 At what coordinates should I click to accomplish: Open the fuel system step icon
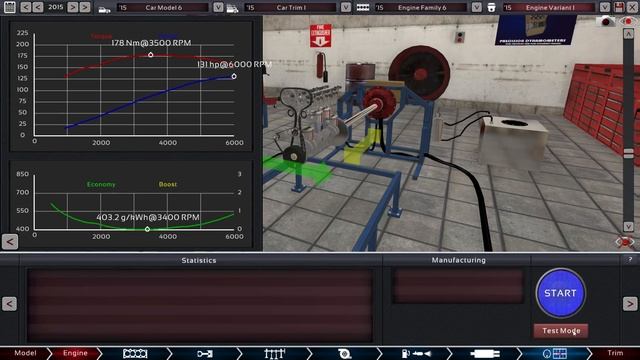[416, 353]
